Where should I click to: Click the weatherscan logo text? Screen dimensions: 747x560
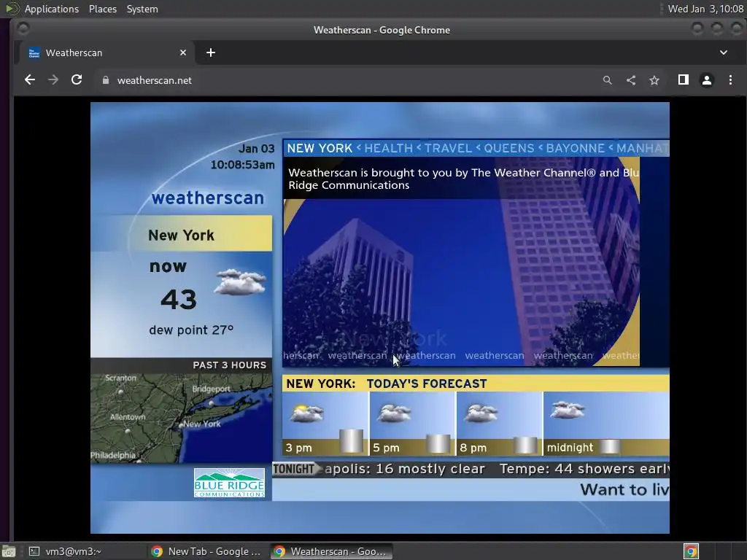tap(208, 198)
